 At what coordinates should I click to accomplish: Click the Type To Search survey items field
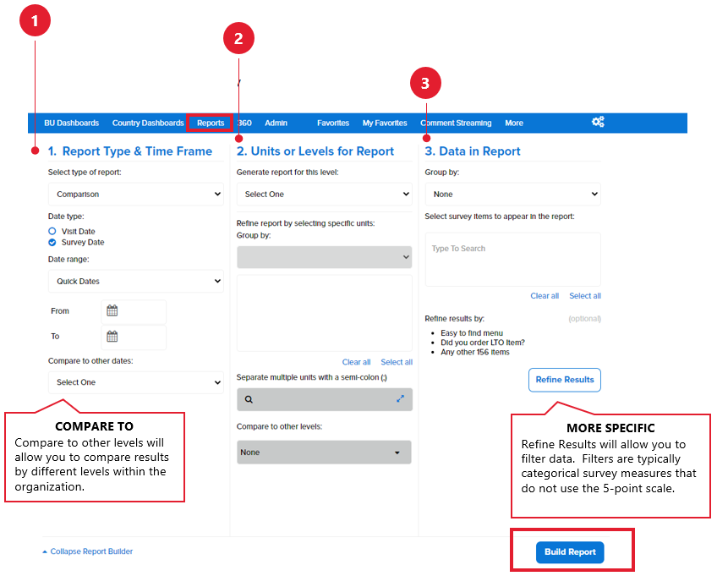(x=512, y=259)
